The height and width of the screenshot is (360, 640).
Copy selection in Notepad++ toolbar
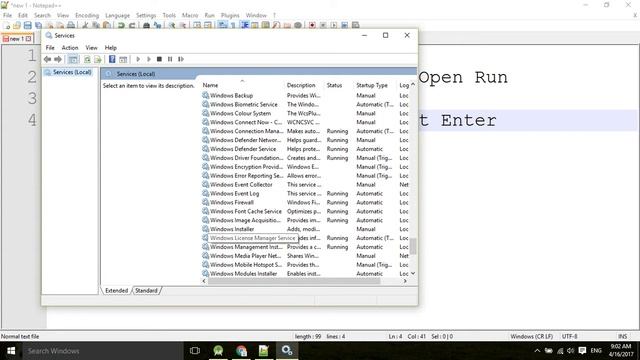click(x=96, y=25)
